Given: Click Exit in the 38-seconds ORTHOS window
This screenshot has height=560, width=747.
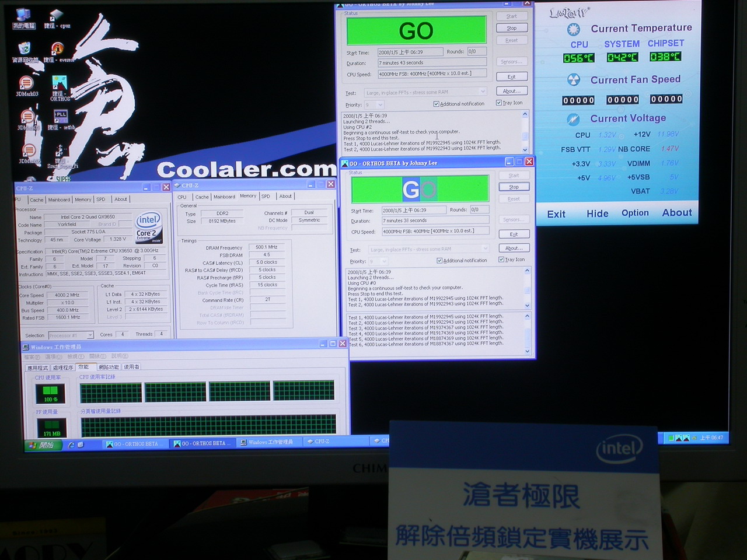Looking at the screenshot, I should (x=514, y=234).
